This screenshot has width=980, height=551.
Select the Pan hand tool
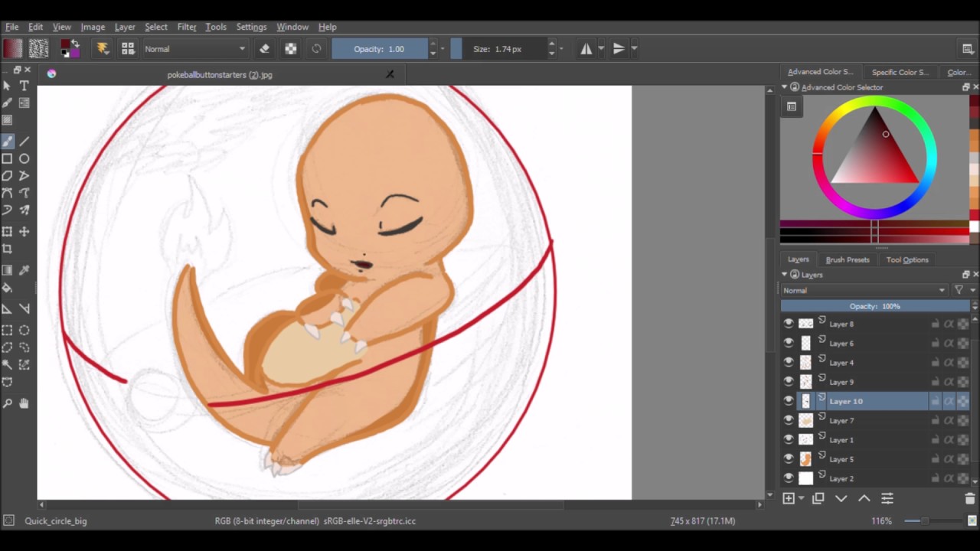coord(24,403)
